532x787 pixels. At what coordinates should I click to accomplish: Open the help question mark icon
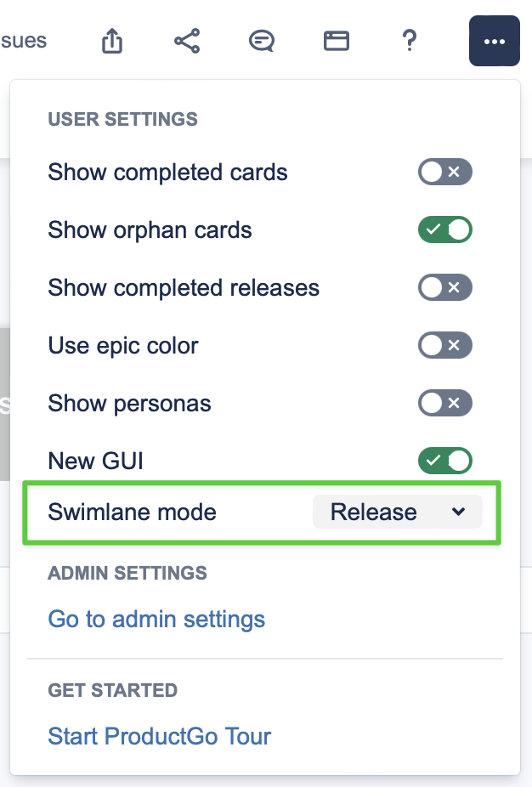coord(409,41)
